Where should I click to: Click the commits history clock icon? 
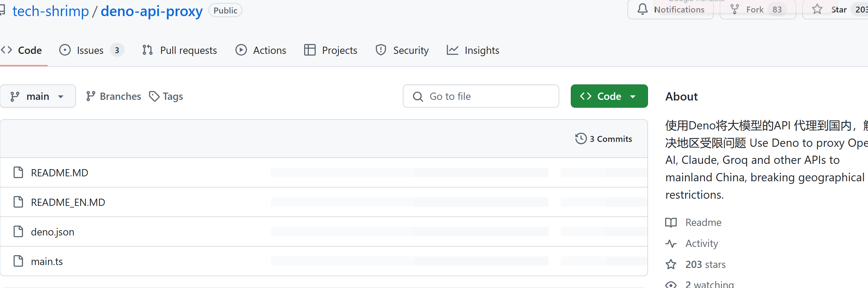(581, 139)
